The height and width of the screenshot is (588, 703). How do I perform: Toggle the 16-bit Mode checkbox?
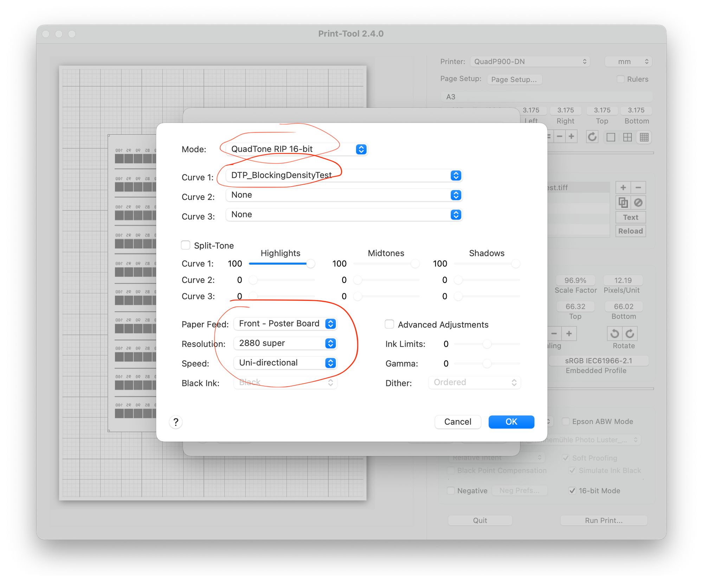coord(572,491)
